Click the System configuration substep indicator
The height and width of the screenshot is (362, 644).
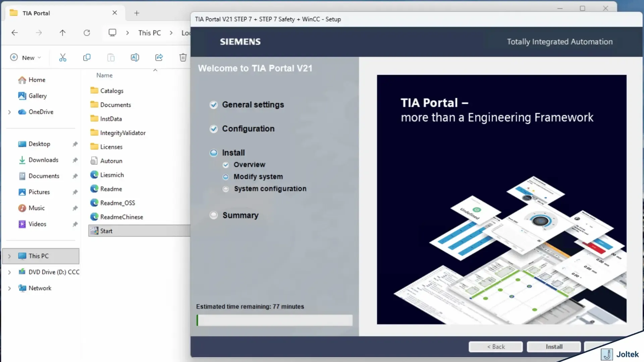coord(226,189)
